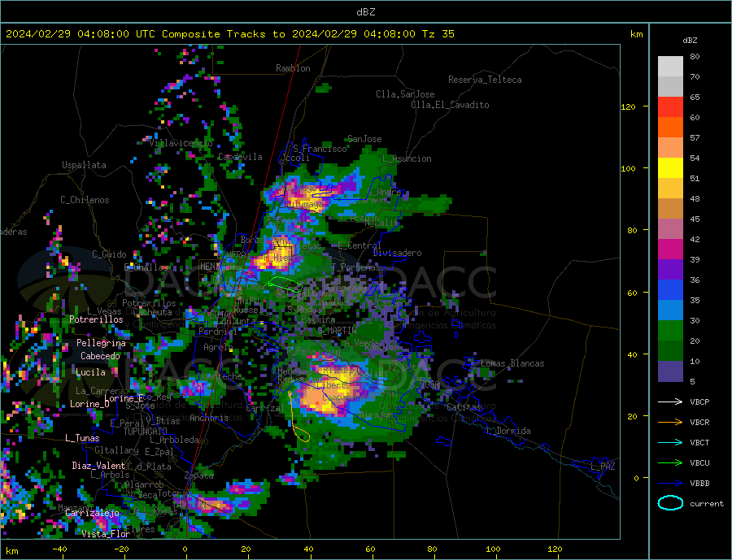Viewport: 732px width, 560px height.
Task: Click the 60 km mark on right axis
Action: click(x=632, y=293)
